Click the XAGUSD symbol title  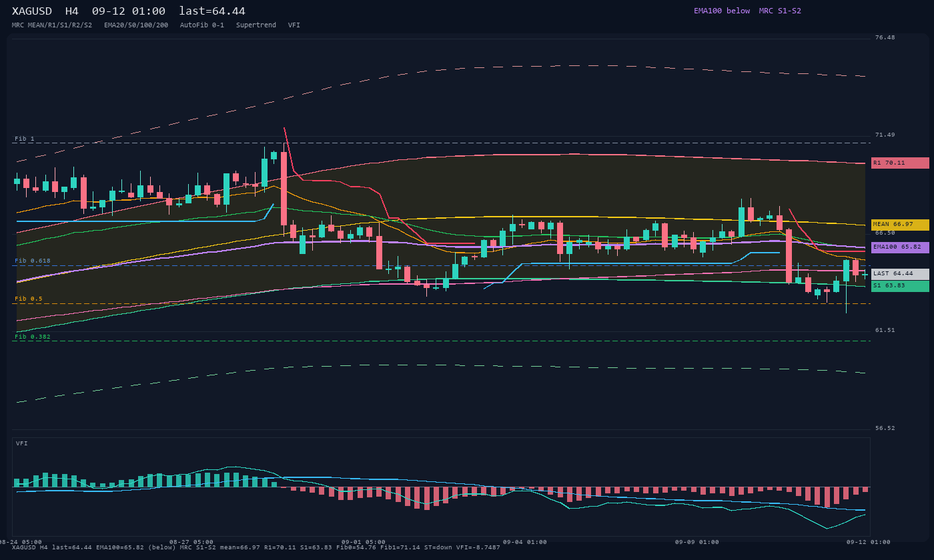(x=32, y=11)
